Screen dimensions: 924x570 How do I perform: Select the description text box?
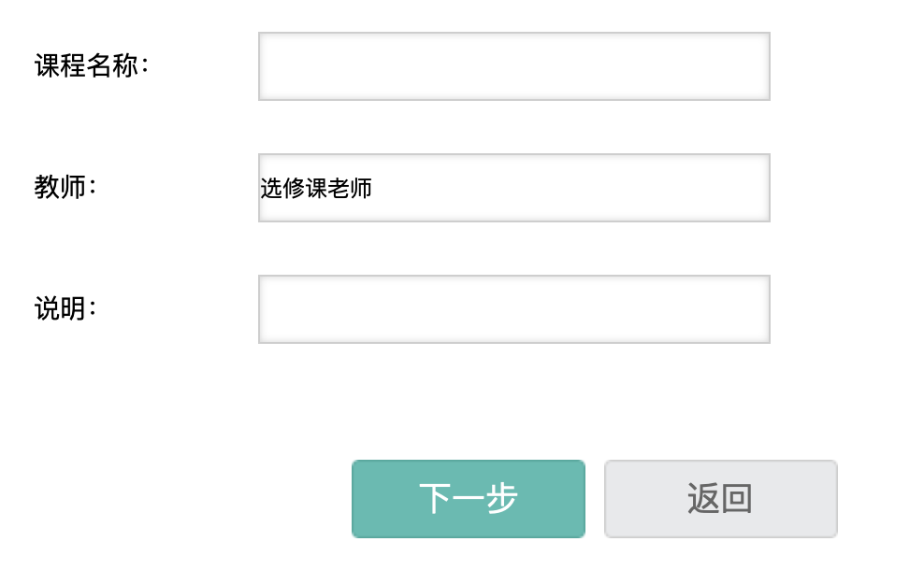[x=513, y=309]
